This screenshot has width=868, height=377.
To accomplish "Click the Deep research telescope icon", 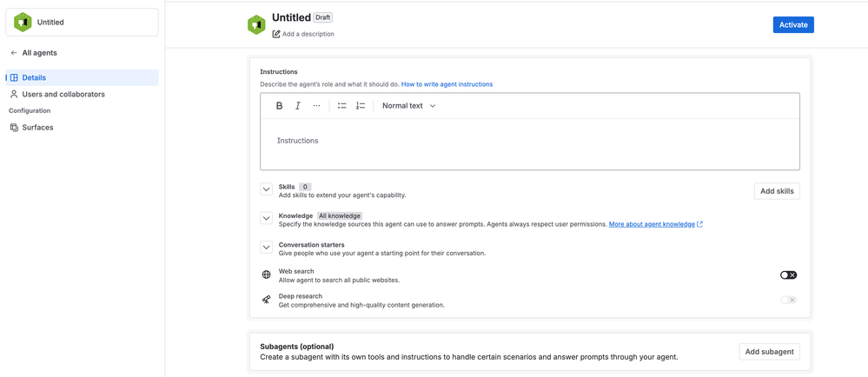I will point(266,300).
